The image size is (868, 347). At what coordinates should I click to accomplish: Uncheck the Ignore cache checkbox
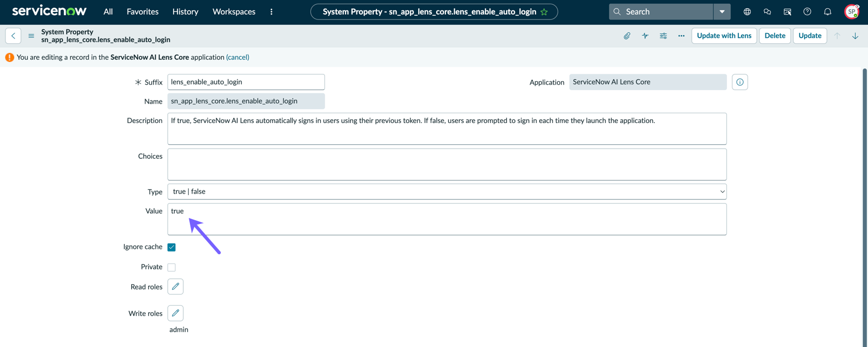pyautogui.click(x=171, y=247)
